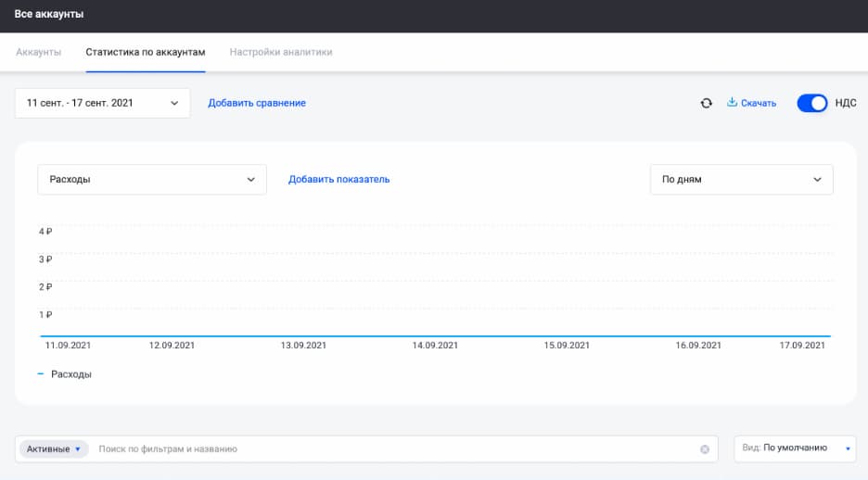The height and width of the screenshot is (480, 868).
Task: Expand the Расходы metric dropdown
Action: (151, 180)
